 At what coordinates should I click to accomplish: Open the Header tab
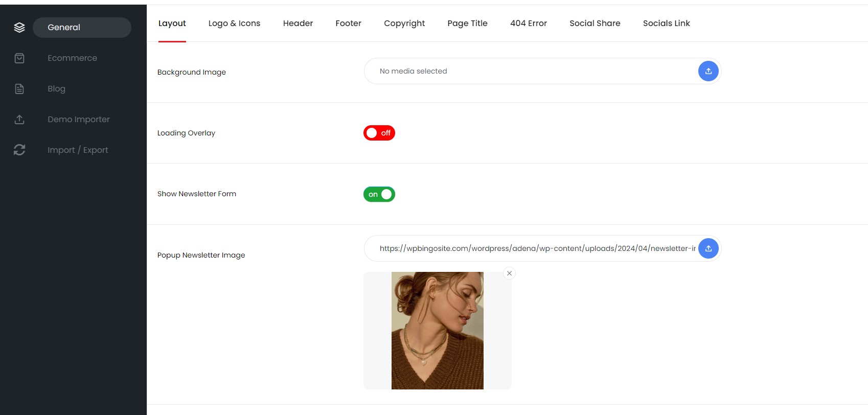(x=298, y=24)
